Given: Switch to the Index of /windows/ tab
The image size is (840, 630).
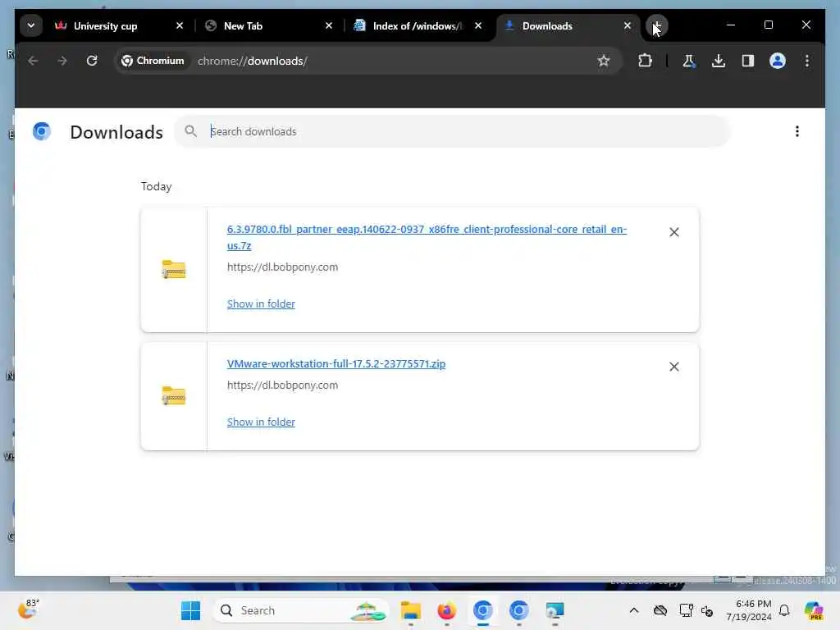Looking at the screenshot, I should click(417, 25).
